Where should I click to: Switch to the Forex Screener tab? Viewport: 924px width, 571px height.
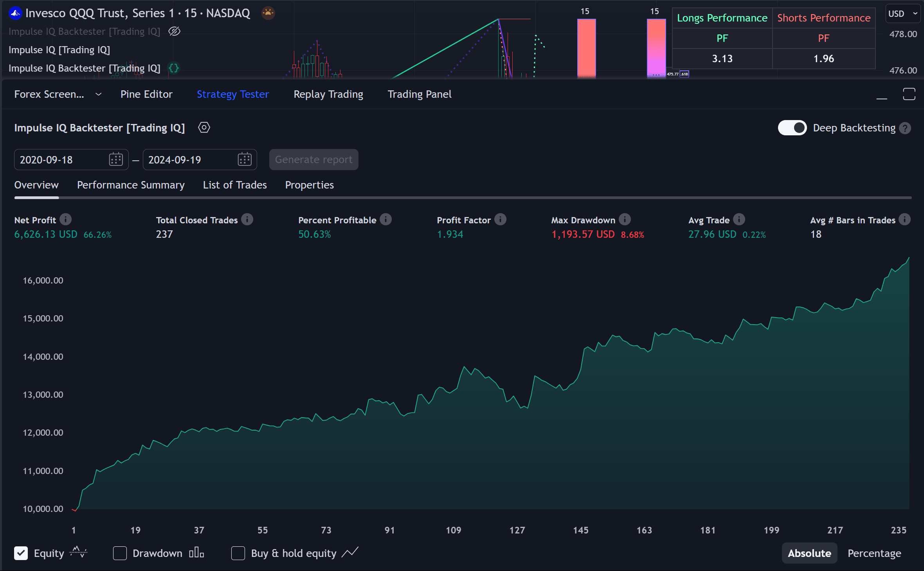point(49,94)
